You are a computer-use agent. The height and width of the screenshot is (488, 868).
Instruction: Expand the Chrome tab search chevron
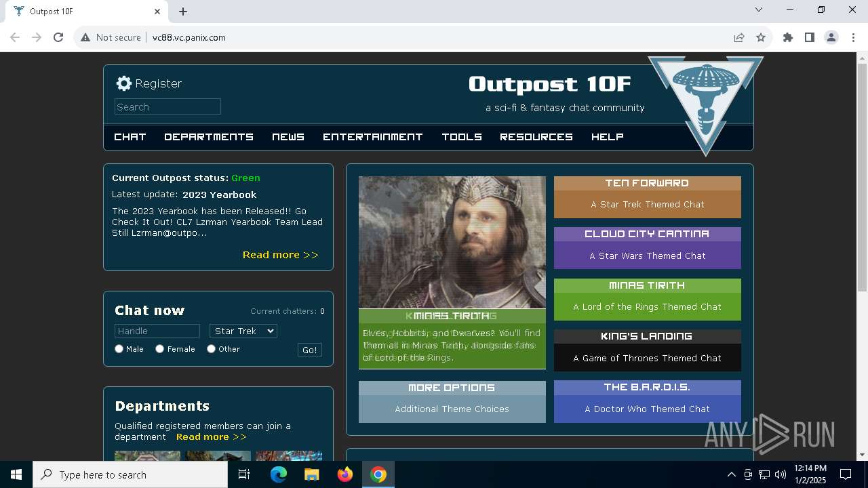point(759,9)
